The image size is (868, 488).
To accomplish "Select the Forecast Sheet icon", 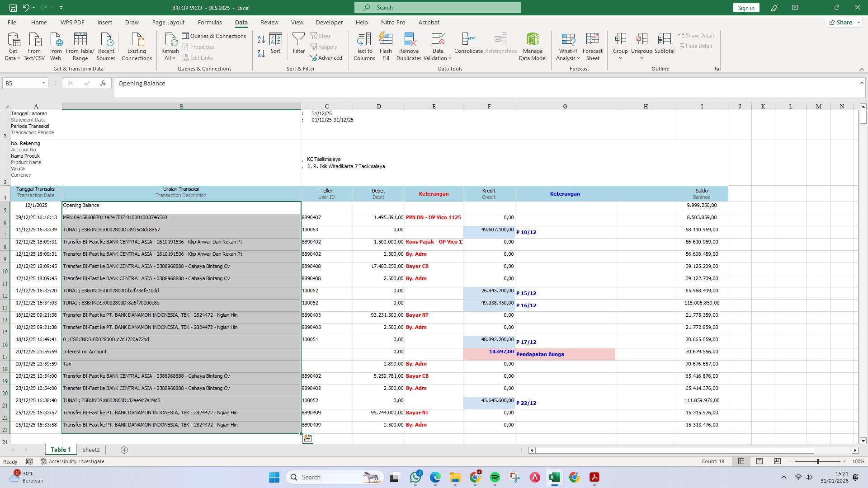I will (x=593, y=45).
